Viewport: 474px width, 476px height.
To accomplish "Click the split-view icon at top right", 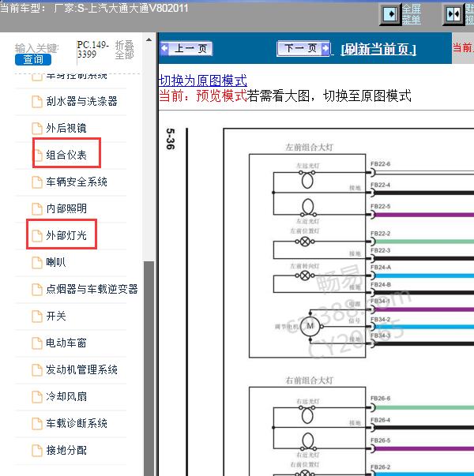I will click(x=453, y=14).
